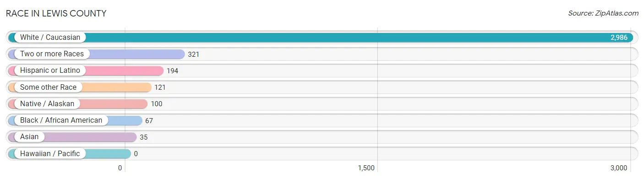This screenshot has width=644, height=179.
Task: Select the Two or more Races label
Action: click(x=52, y=54)
